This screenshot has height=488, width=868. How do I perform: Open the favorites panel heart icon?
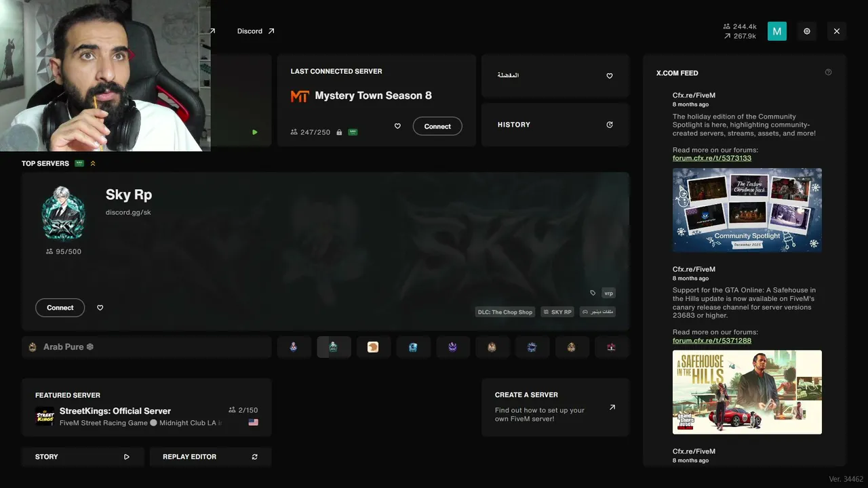[x=610, y=76]
